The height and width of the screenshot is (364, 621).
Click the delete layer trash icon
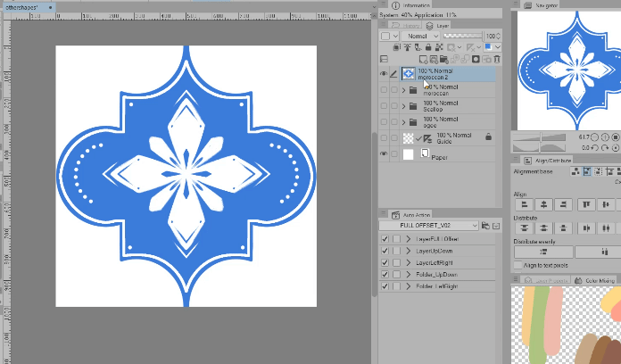coord(496,60)
